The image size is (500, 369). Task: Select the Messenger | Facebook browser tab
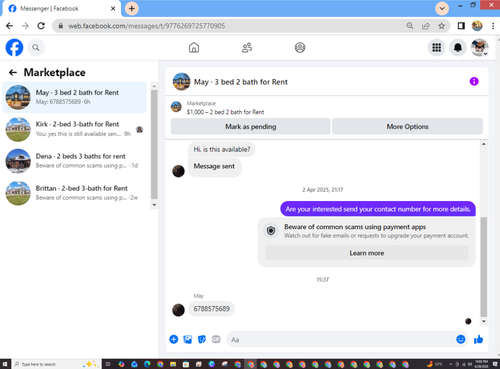pos(62,8)
